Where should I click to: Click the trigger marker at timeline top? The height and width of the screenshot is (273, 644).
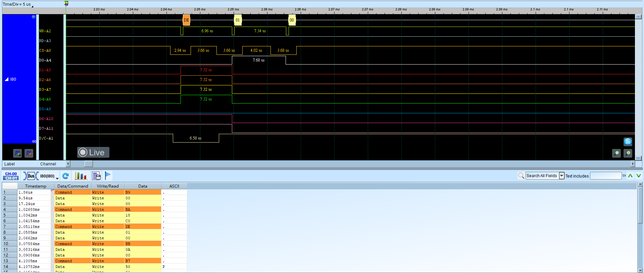click(x=66, y=4)
